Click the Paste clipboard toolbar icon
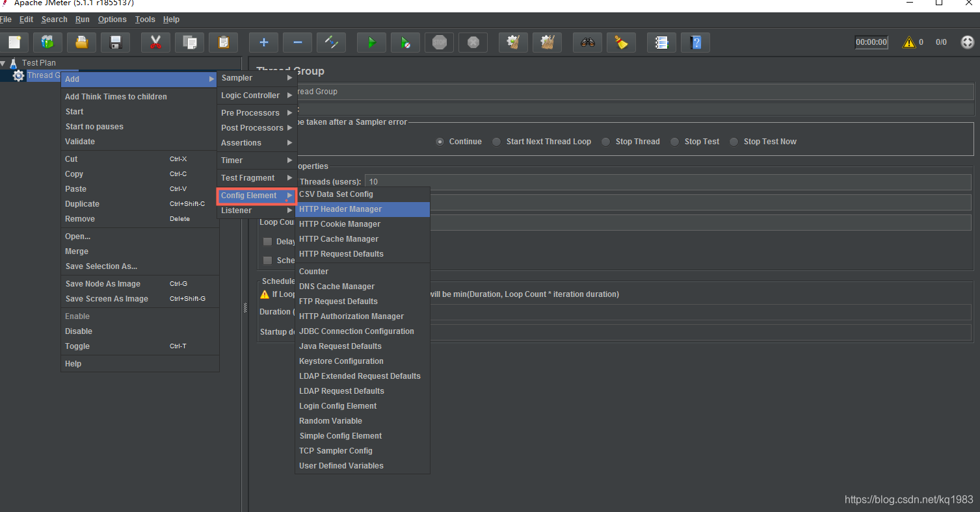 tap(223, 43)
